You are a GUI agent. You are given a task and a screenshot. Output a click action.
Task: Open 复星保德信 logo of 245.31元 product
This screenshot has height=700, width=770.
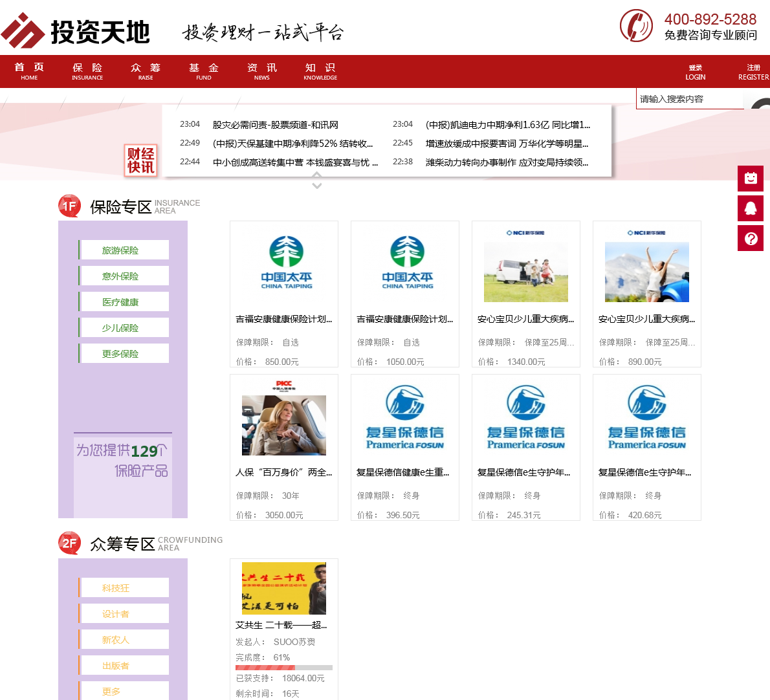pyautogui.click(x=525, y=417)
